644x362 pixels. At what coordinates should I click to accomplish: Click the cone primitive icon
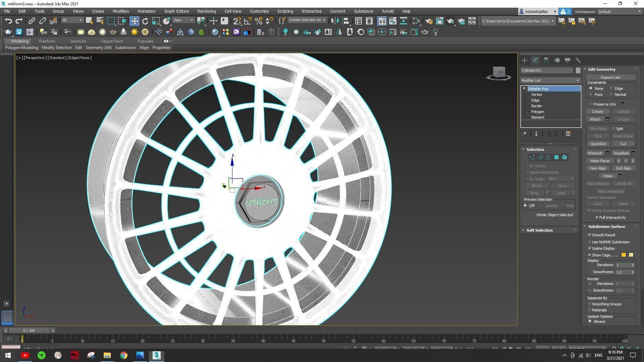pos(124,32)
